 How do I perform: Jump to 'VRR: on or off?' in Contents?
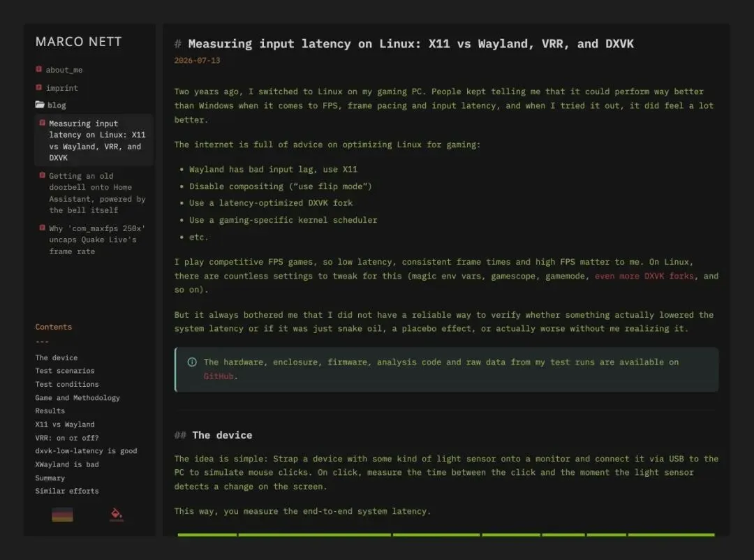point(67,438)
